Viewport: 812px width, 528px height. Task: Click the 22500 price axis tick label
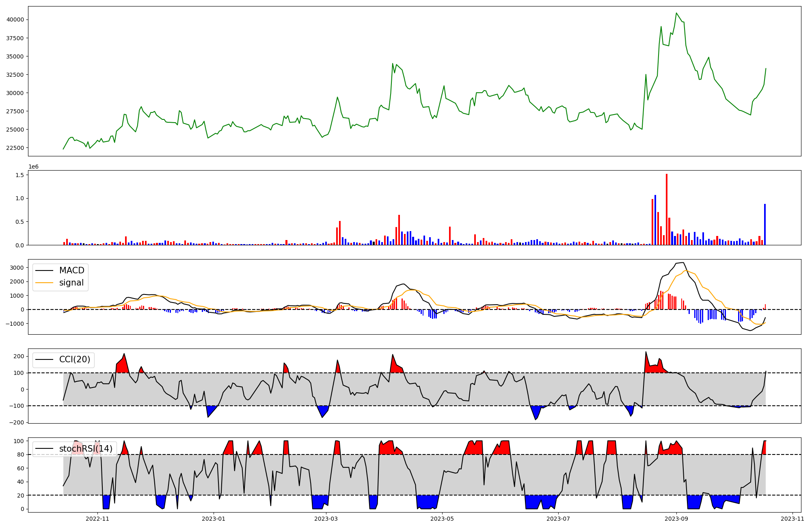pos(15,148)
